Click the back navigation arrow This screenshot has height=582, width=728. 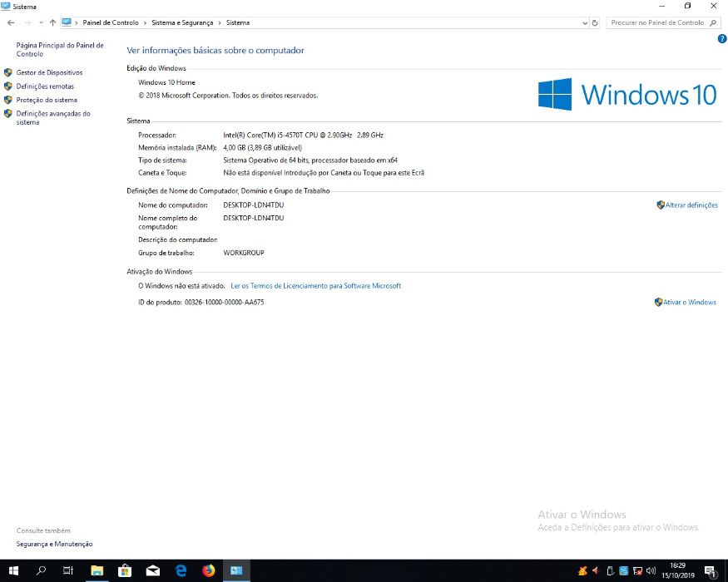coord(11,22)
